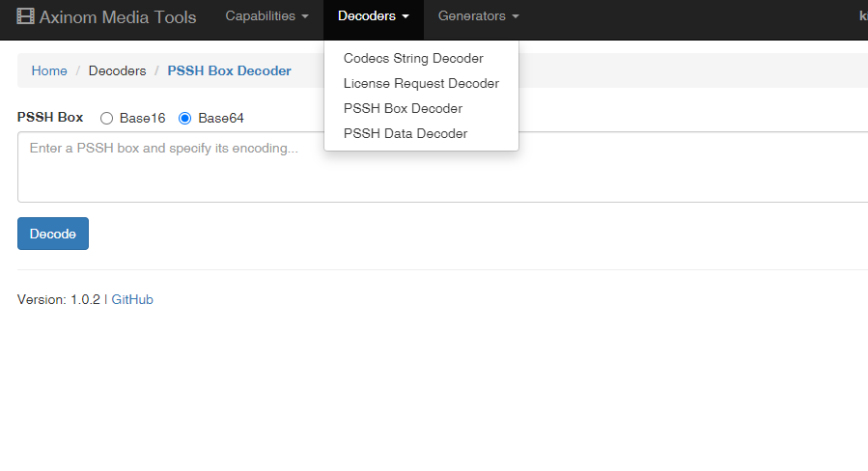The height and width of the screenshot is (471, 868).
Task: Open the GitHub link in footer
Action: point(132,300)
